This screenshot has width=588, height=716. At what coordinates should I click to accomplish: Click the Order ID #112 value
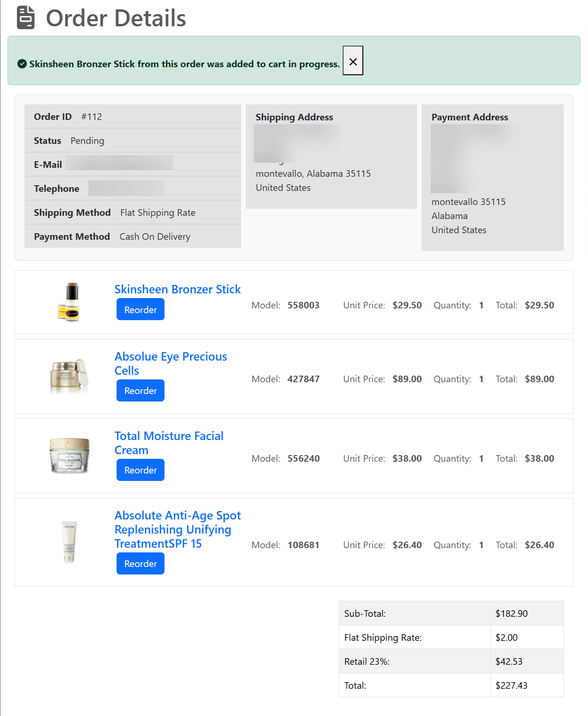click(x=91, y=117)
